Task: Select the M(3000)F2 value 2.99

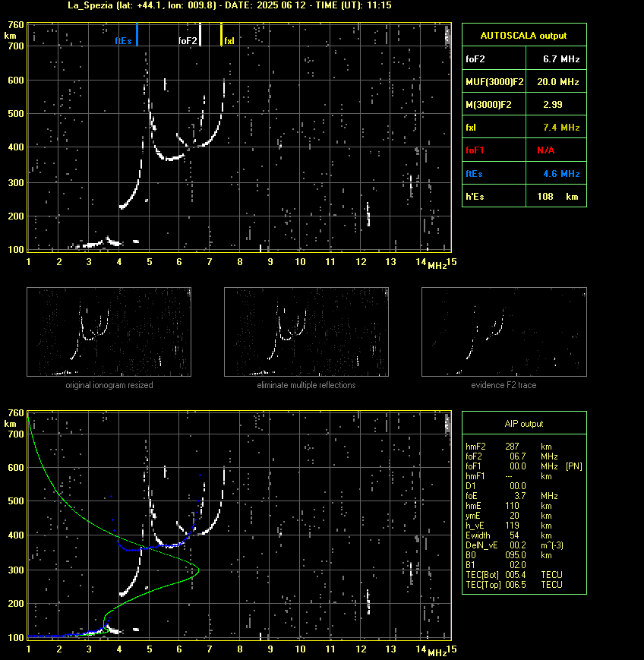Action: (553, 104)
